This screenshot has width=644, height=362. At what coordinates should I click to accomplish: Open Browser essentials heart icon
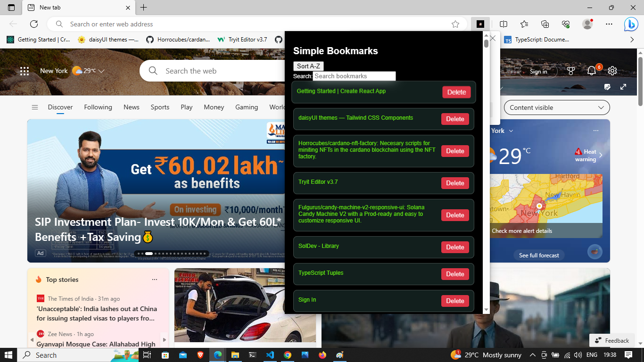(x=566, y=24)
